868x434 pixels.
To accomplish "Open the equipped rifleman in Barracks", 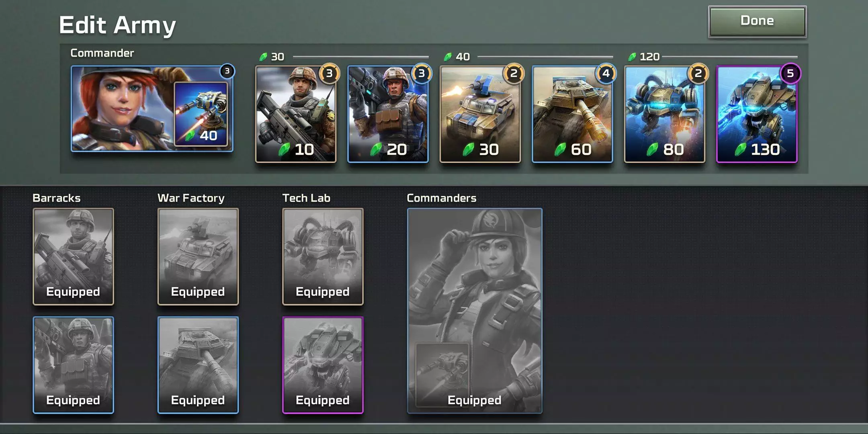I will [x=73, y=256].
